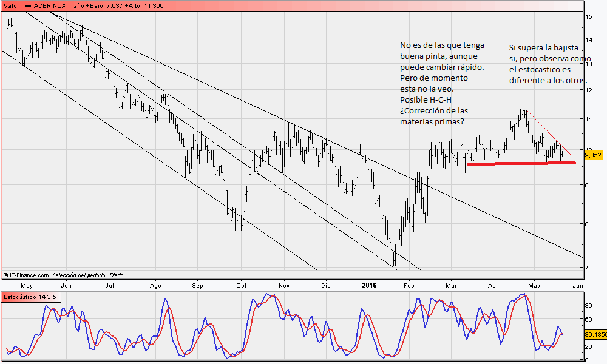Viewport: 607px width, 364px height.
Task: Click the 'Si supera la bajista' annotation text
Action: pyautogui.click(x=543, y=47)
